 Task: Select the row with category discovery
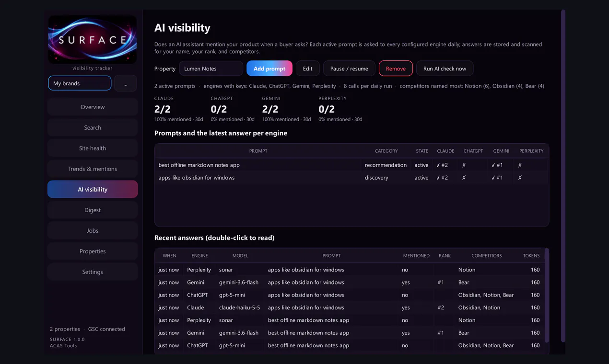(x=351, y=178)
